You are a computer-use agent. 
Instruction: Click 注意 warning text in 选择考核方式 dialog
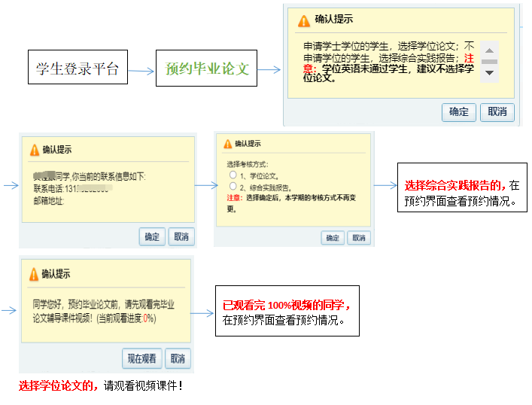[234, 198]
